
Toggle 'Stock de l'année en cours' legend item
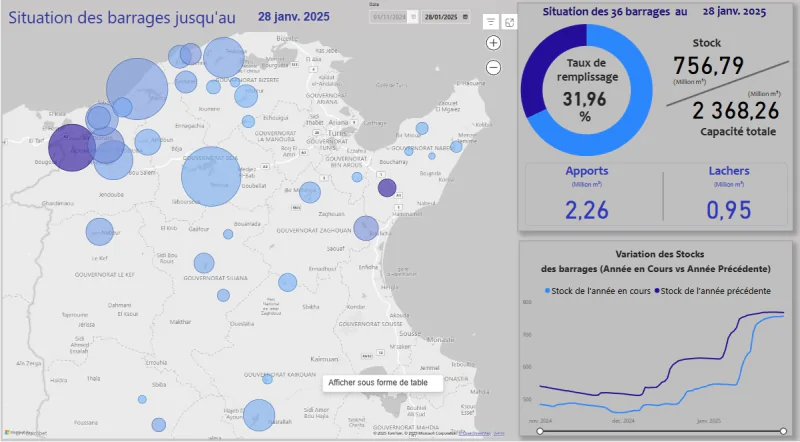(x=598, y=290)
